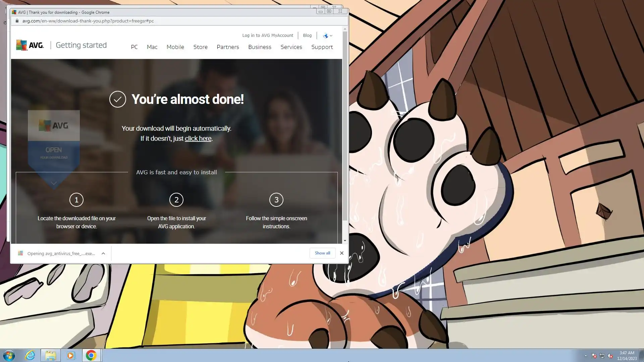Click Show all downloads button

point(322,253)
